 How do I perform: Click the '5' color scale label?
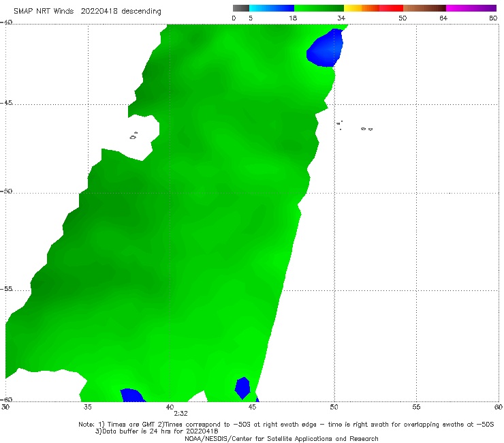[251, 18]
